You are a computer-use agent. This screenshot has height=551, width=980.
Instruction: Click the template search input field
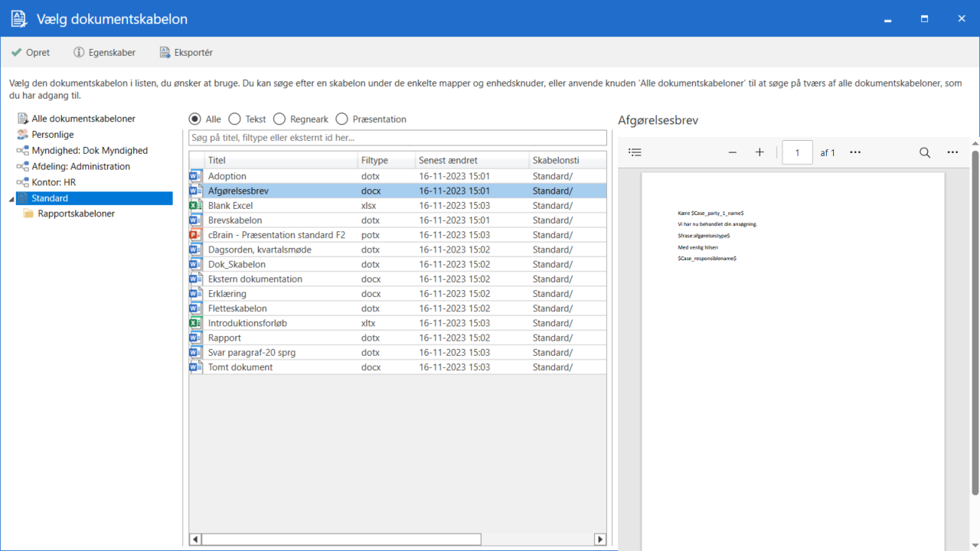coord(397,138)
